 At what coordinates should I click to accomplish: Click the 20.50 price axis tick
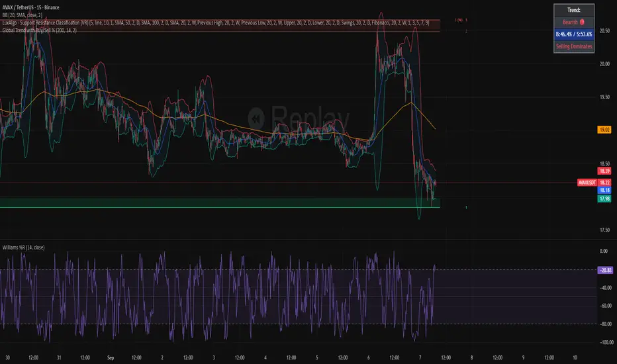tap(604, 30)
